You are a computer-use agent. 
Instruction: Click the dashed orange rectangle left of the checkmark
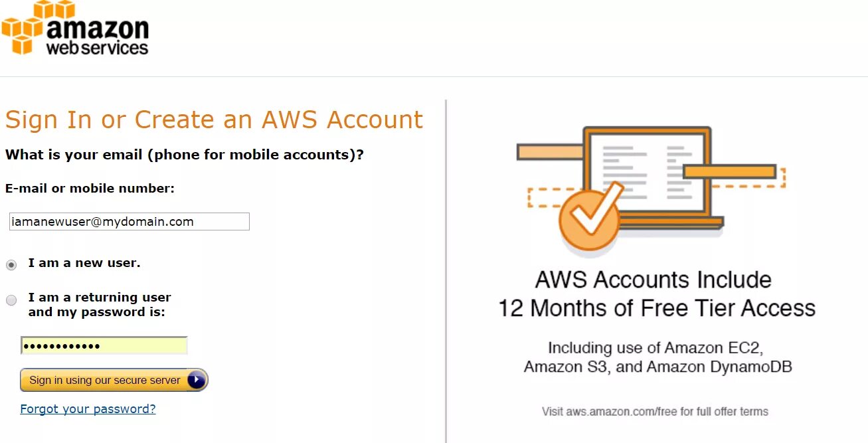coord(545,198)
